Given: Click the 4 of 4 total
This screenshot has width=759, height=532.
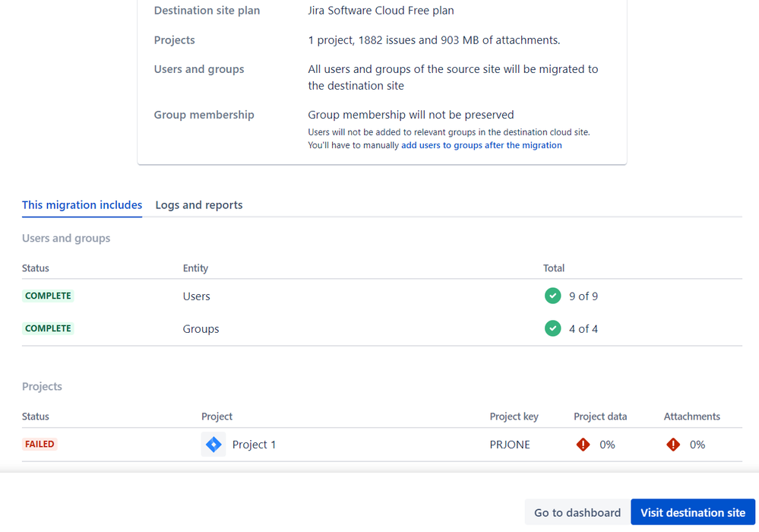Looking at the screenshot, I should (x=583, y=329).
